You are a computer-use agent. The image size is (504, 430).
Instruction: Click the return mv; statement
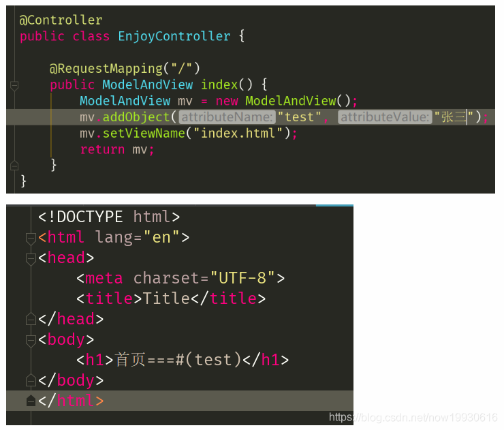[117, 149]
